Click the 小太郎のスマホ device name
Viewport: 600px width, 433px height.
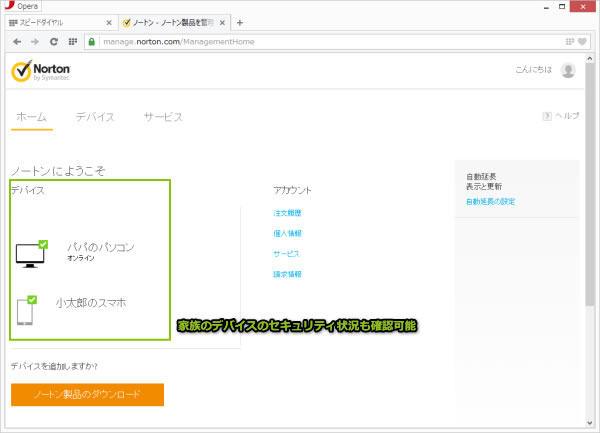click(x=91, y=303)
